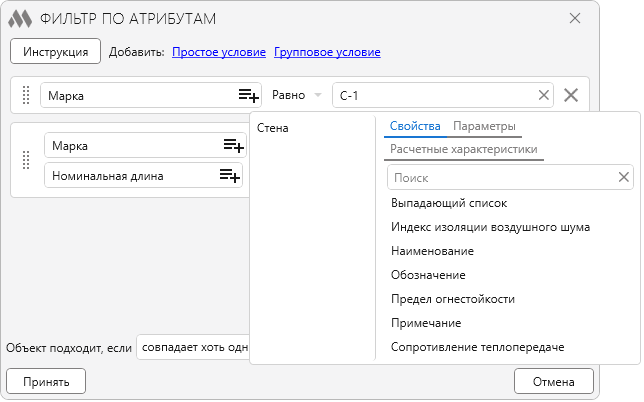
Task: Switch to the Параметры tab
Action: [484, 127]
